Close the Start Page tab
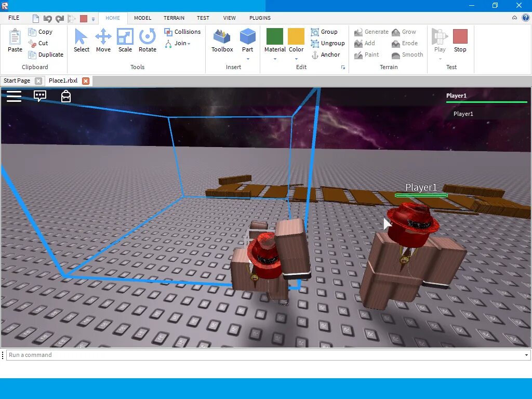The height and width of the screenshot is (399, 532). [x=38, y=81]
